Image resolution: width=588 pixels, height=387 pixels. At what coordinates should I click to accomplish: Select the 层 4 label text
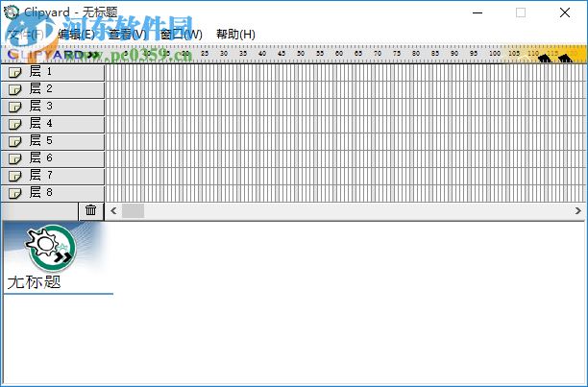click(41, 123)
